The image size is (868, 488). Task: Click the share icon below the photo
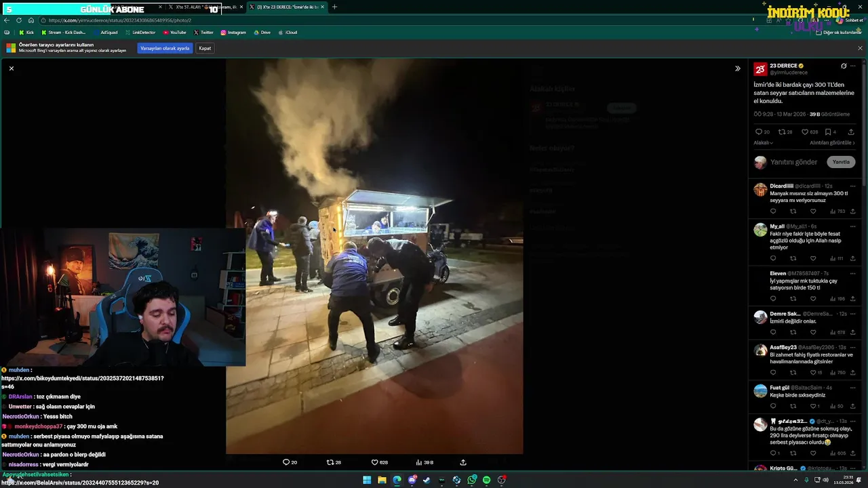[x=463, y=462]
